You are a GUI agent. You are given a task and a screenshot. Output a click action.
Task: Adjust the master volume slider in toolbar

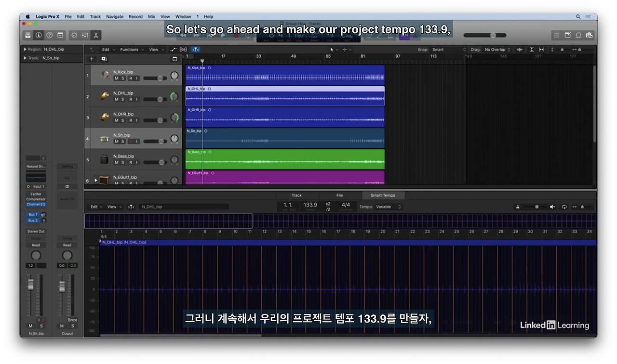click(485, 35)
